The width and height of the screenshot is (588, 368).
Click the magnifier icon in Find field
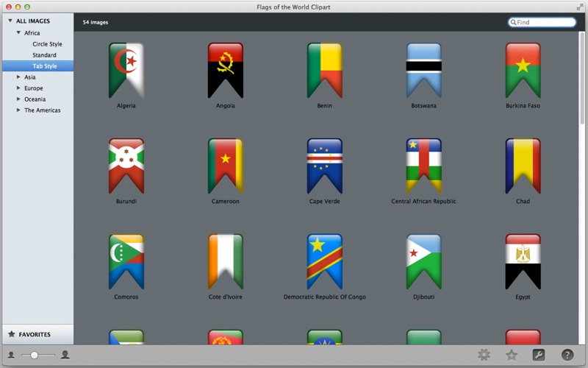point(513,22)
